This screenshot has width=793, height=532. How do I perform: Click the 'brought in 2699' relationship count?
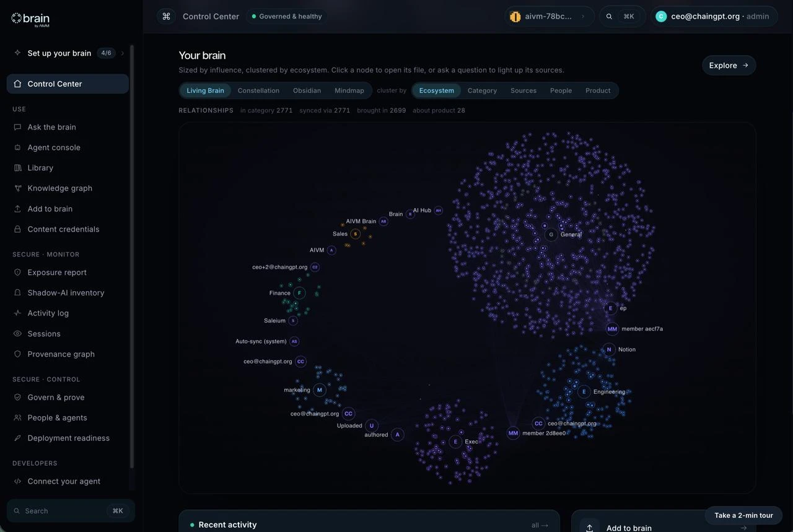coord(382,110)
